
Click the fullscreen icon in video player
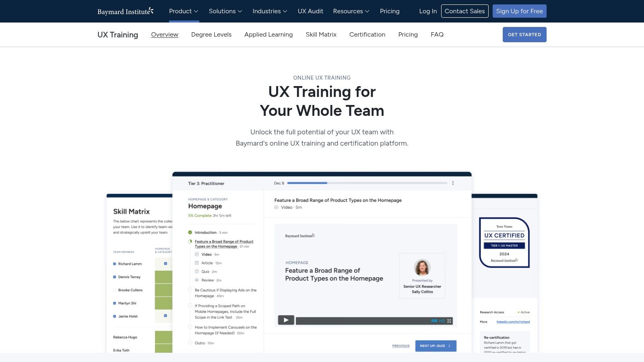(450, 321)
